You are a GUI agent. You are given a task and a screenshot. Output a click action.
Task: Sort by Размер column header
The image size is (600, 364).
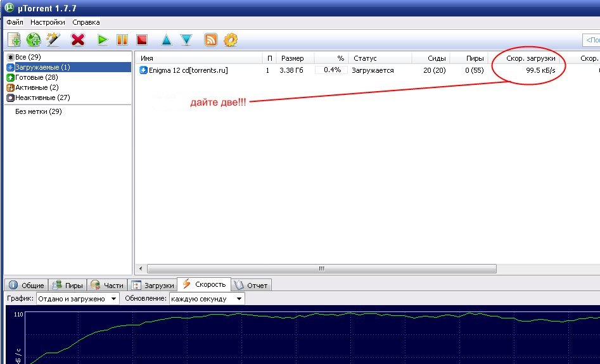[295, 58]
